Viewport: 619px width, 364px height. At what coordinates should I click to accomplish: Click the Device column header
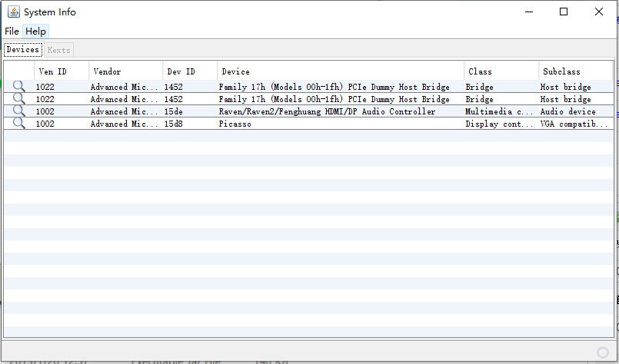235,71
